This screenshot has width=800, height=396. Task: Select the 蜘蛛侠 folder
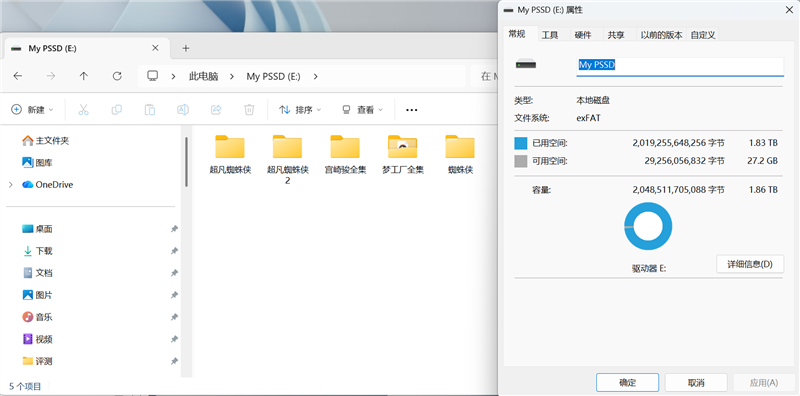point(460,155)
